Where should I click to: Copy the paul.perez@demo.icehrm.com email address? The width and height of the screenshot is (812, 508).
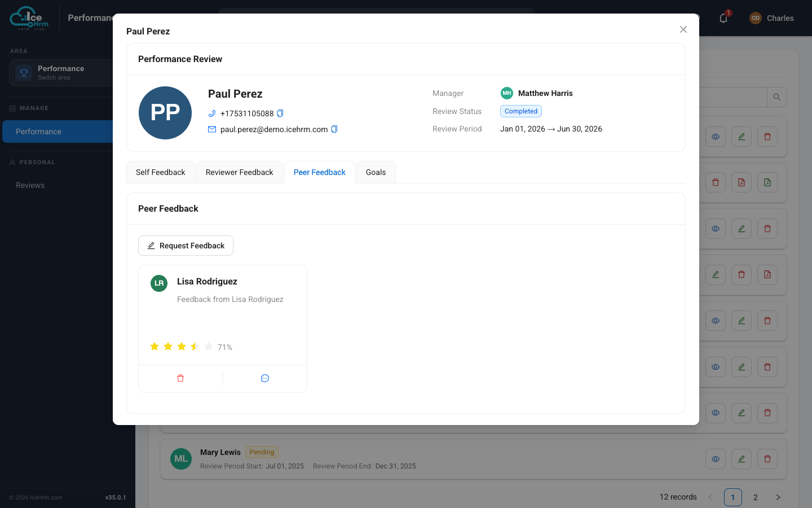(x=334, y=129)
